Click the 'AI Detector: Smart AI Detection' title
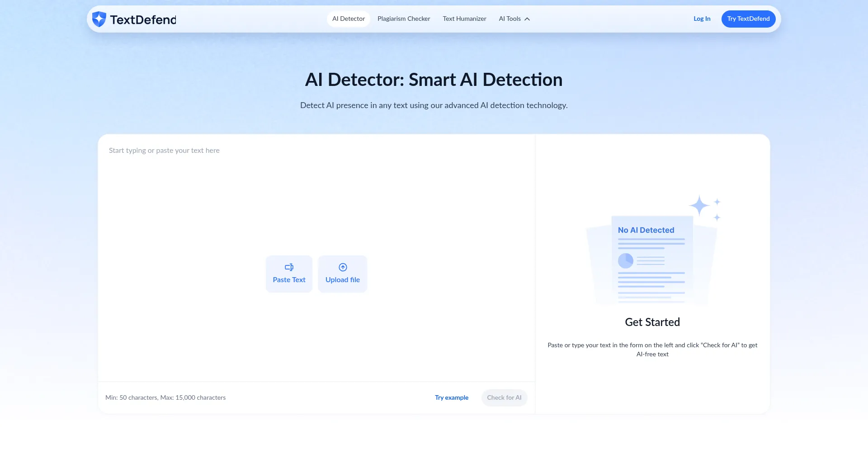Viewport: 868px width, 449px height. pyautogui.click(x=434, y=80)
